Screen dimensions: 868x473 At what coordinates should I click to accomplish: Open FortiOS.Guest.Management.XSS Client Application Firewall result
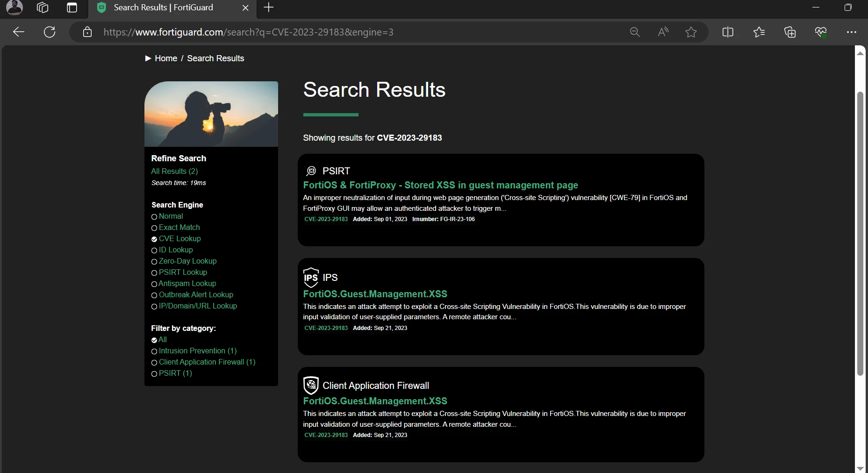(375, 401)
